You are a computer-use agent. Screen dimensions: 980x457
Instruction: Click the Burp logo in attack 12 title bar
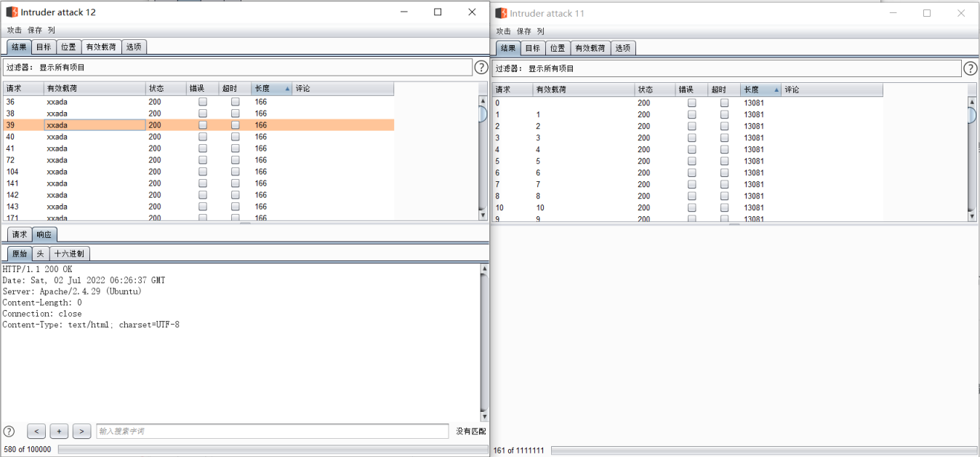point(12,12)
